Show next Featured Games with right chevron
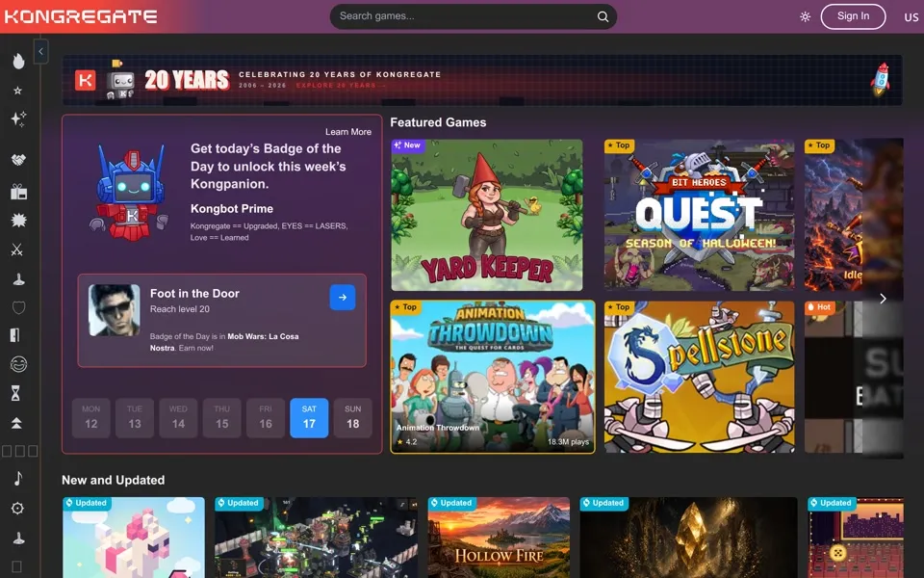Image resolution: width=924 pixels, height=578 pixels. (883, 299)
